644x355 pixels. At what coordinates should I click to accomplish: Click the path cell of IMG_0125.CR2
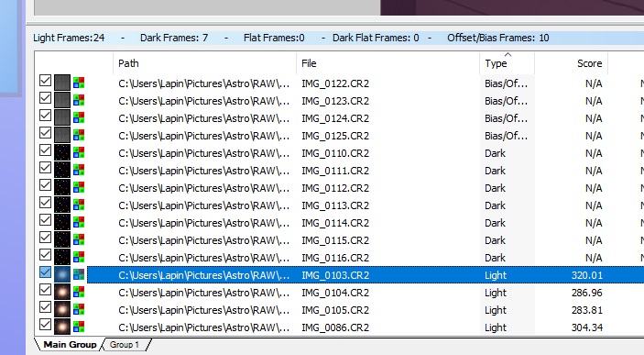point(203,136)
